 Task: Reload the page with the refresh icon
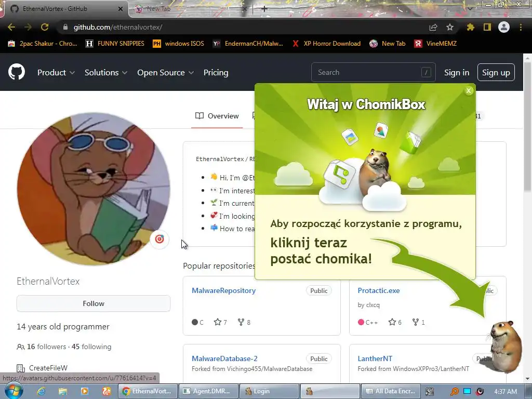(x=45, y=27)
